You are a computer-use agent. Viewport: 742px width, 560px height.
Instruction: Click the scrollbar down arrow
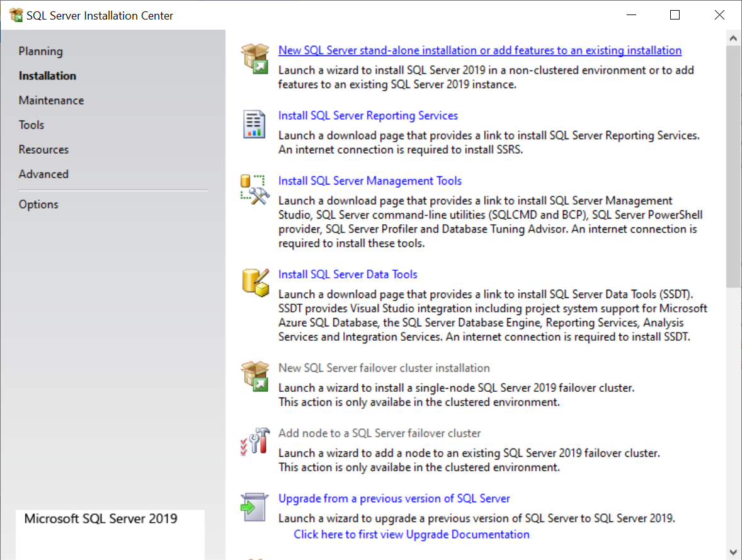tap(733, 552)
